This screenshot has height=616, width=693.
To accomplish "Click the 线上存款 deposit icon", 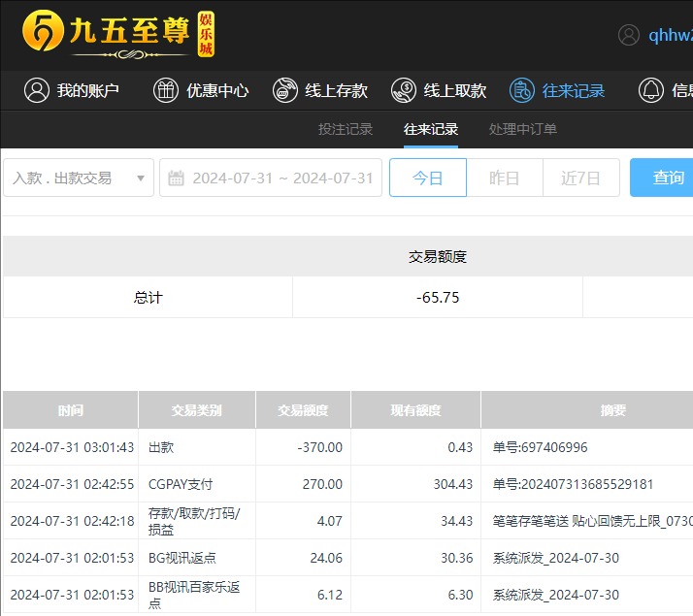I will click(285, 90).
